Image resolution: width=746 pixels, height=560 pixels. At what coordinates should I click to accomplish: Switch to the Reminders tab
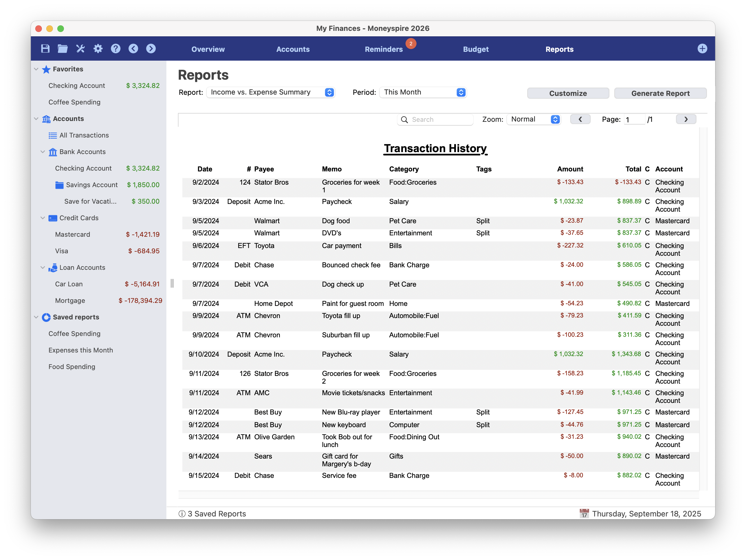383,49
